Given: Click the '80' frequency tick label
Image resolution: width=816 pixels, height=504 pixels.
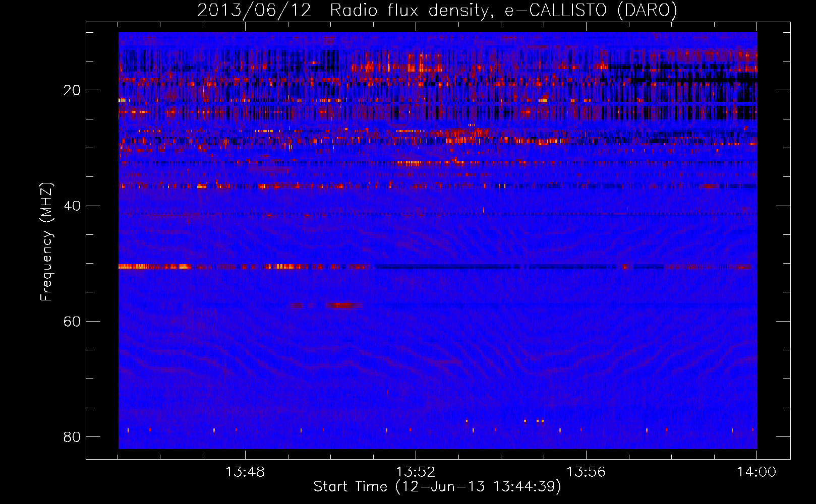Looking at the screenshot, I should (x=72, y=436).
